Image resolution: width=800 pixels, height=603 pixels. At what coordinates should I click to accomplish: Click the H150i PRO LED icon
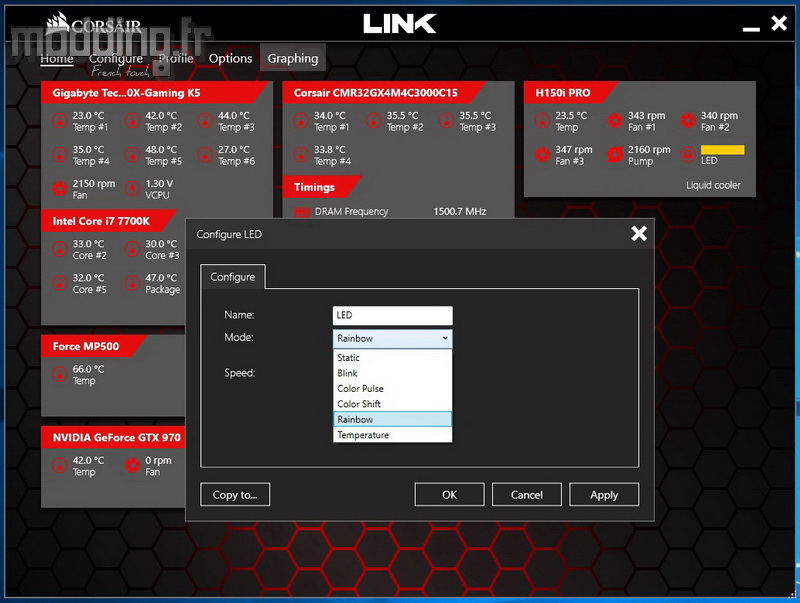[x=688, y=155]
